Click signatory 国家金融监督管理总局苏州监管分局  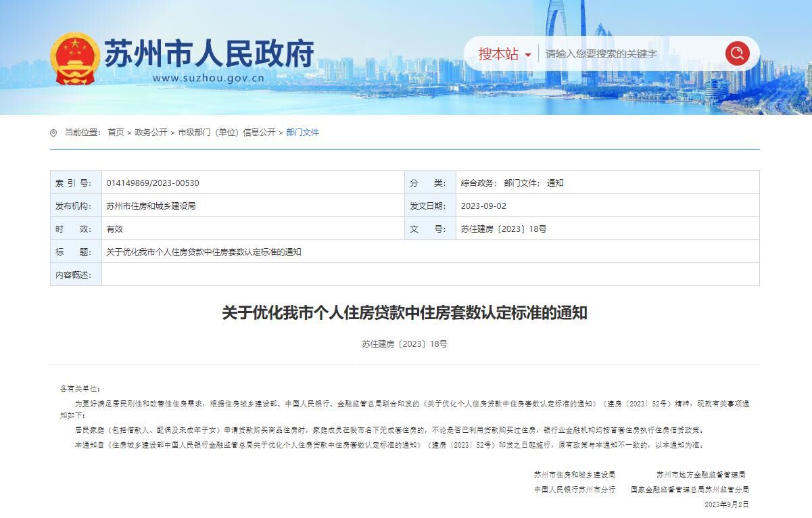690,490
